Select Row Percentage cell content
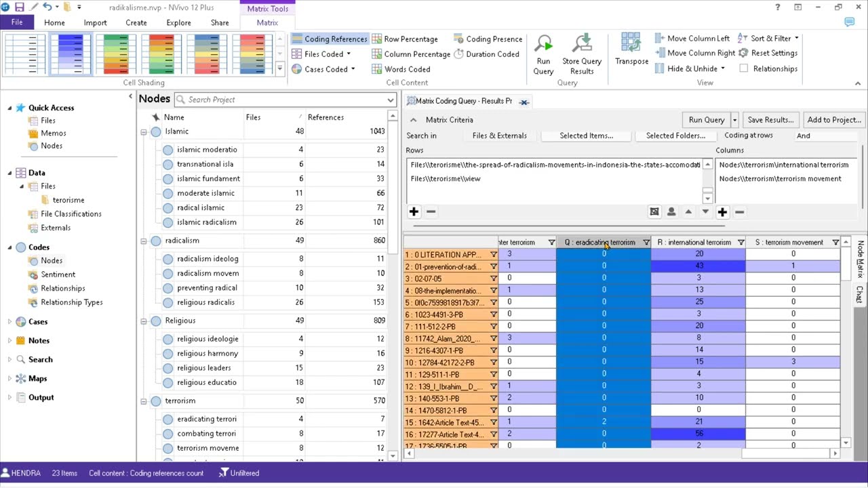This screenshot has height=488, width=868. tap(404, 39)
